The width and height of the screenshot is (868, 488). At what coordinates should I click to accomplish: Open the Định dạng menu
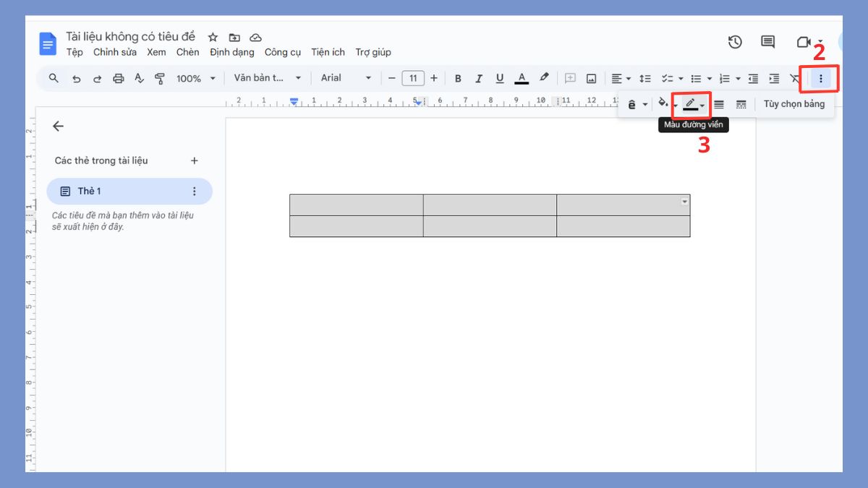231,52
